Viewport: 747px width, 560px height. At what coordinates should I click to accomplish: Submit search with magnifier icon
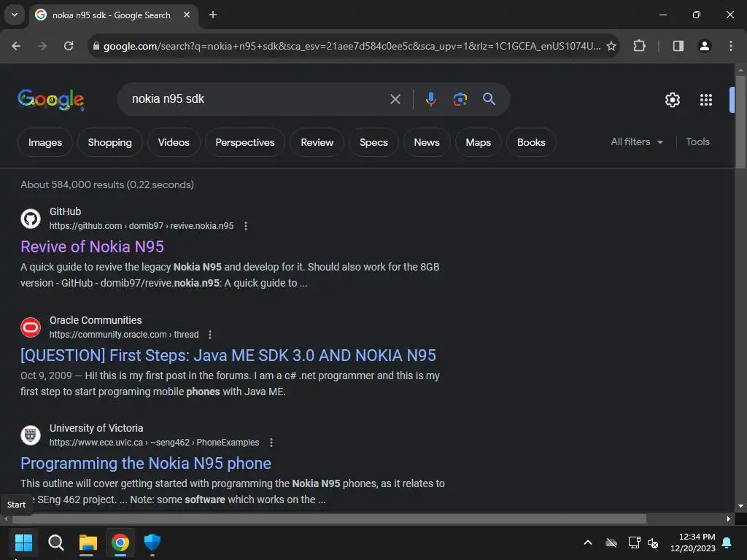pyautogui.click(x=489, y=99)
